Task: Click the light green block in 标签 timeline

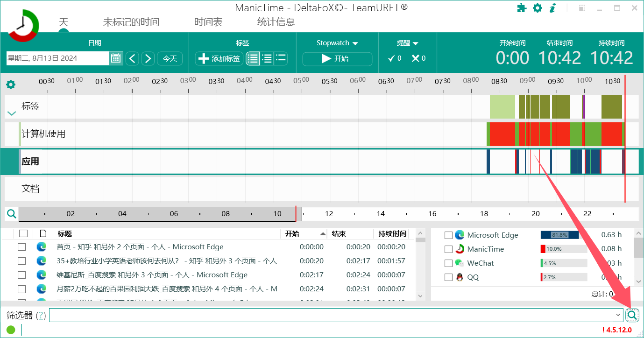Action: point(502,106)
